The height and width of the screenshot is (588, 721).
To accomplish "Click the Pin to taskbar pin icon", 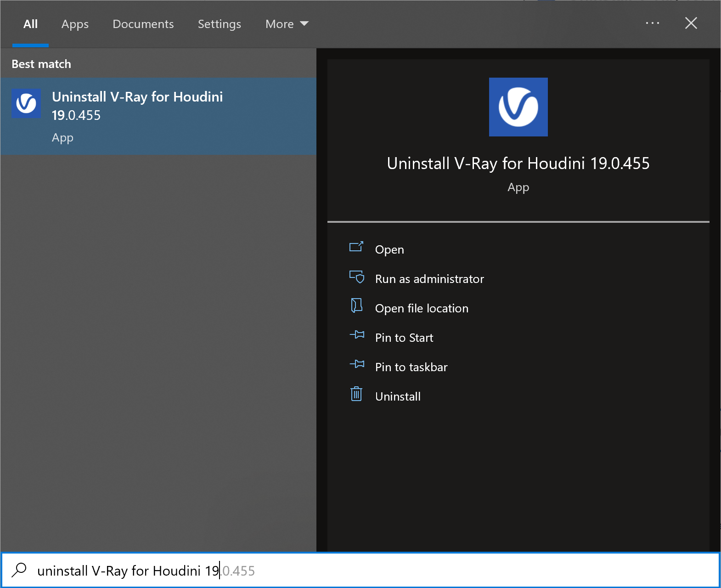I will point(357,364).
